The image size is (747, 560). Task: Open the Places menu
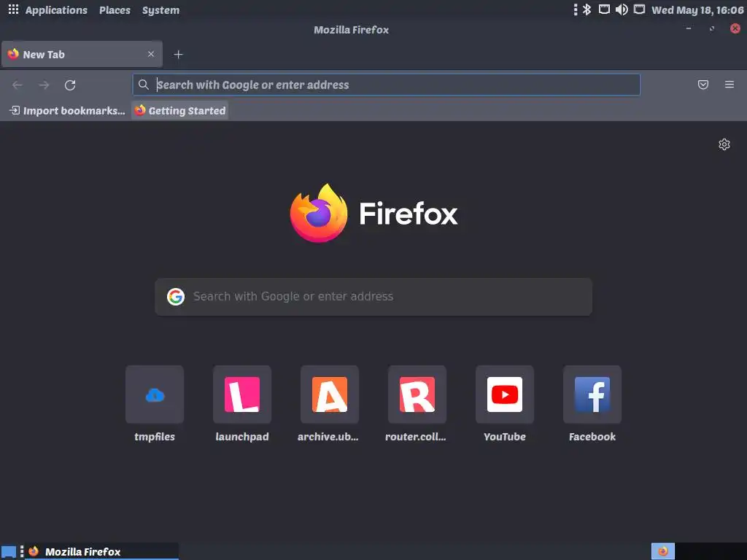(x=115, y=10)
